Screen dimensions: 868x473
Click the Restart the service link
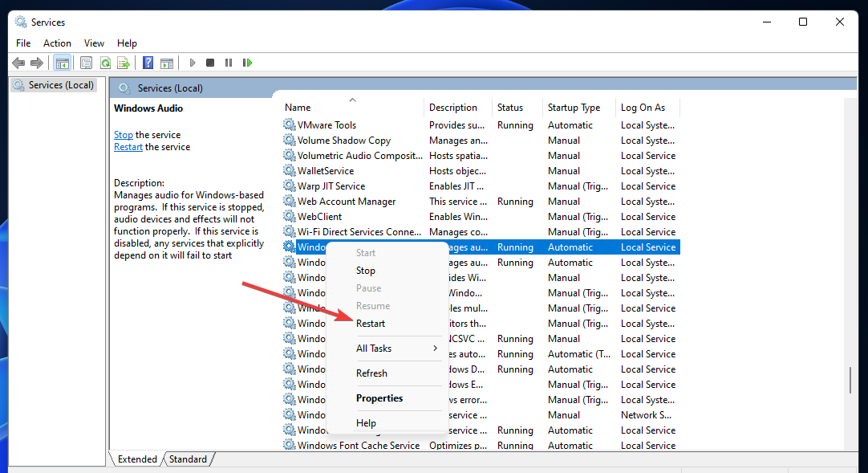128,147
